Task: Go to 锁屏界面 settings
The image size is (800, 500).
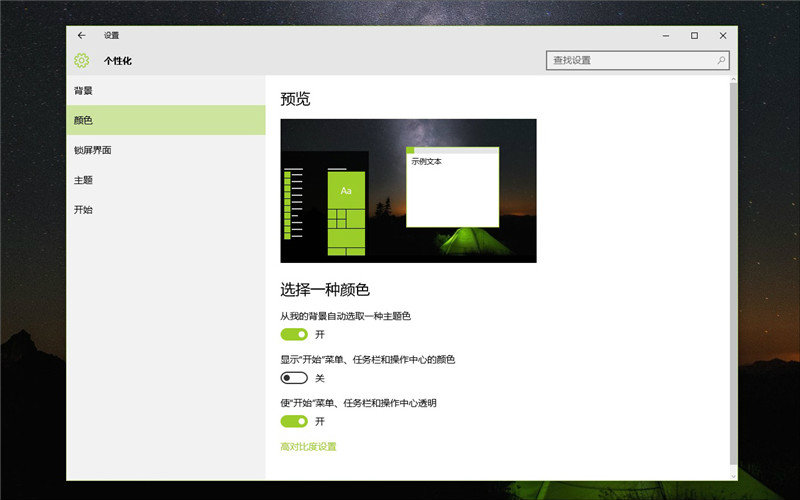Action: click(92, 150)
